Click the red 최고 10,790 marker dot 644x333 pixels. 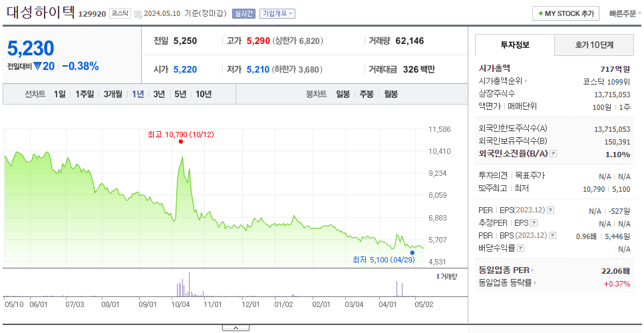point(181,142)
